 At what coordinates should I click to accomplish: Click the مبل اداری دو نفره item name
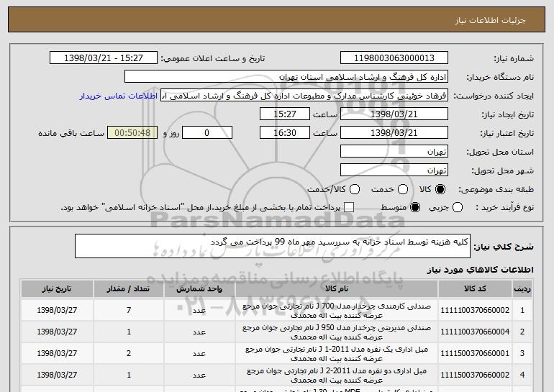click(337, 375)
